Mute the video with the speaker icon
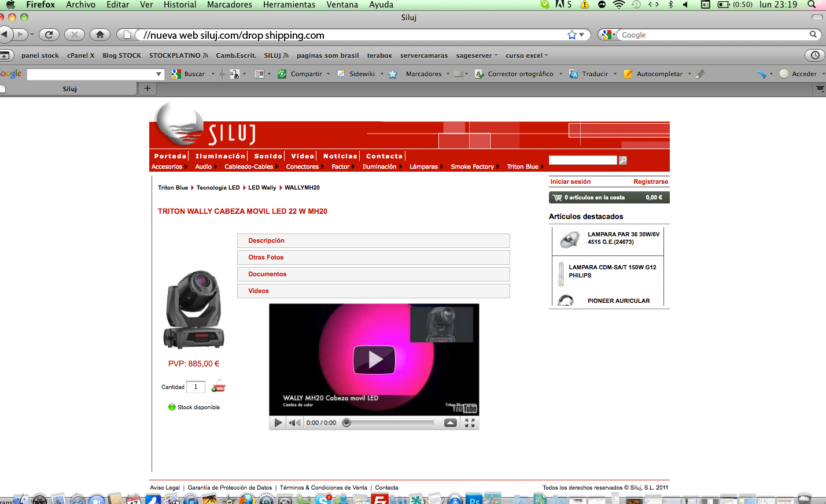Screen dimensions: 826x504 coord(294,423)
